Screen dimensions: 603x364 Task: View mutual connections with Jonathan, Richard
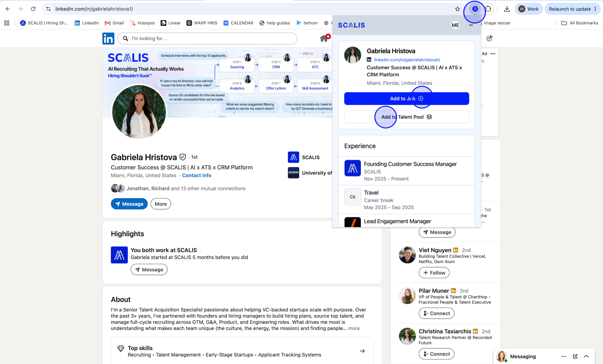(178, 188)
